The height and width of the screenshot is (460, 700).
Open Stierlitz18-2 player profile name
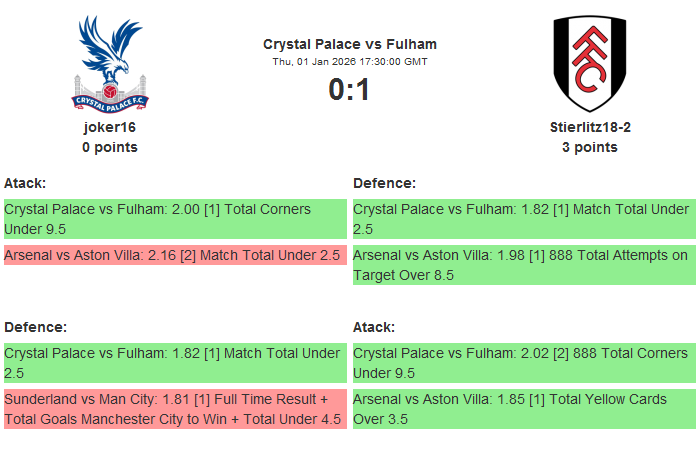pyautogui.click(x=590, y=127)
